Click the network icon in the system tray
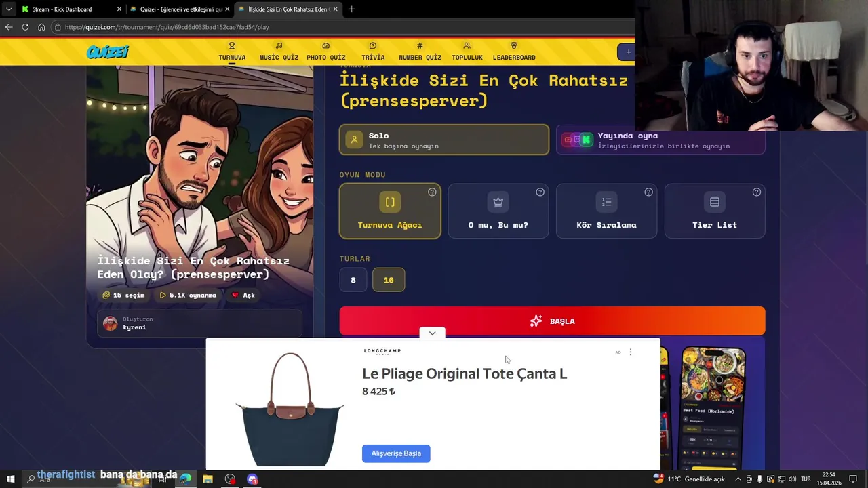 pos(781,479)
